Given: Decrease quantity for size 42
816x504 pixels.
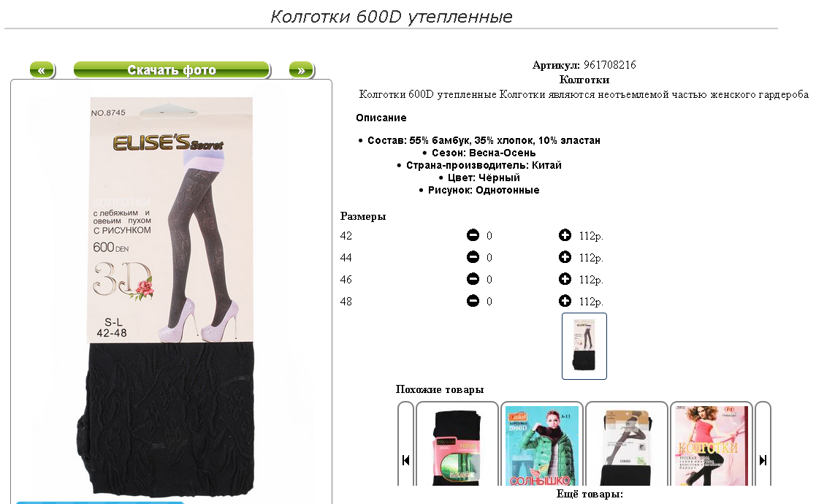Looking at the screenshot, I should [x=473, y=236].
